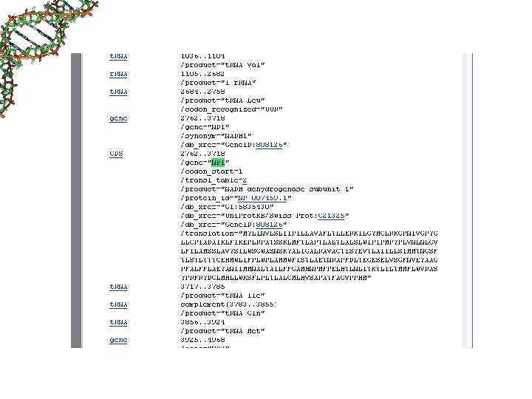Open the CDS feature link
This screenshot has height=399, width=532.
click(x=116, y=154)
